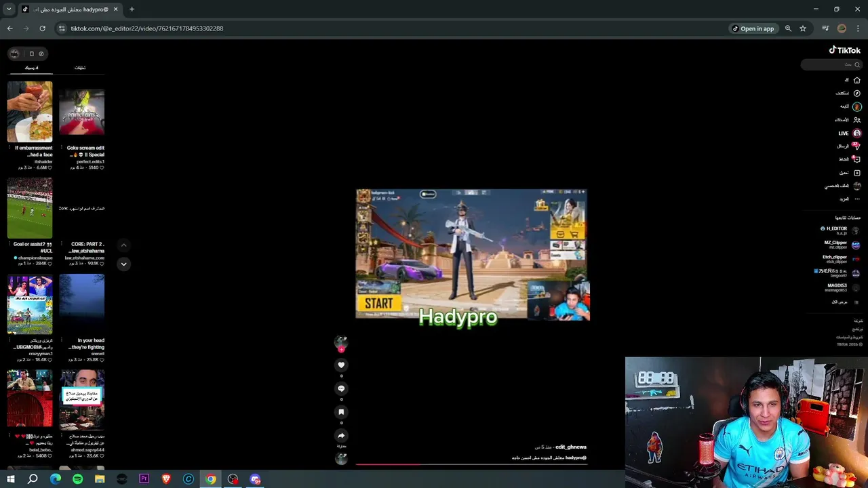Go to previous video with up chevron
Image resolution: width=868 pixels, height=488 pixels.
(x=123, y=245)
